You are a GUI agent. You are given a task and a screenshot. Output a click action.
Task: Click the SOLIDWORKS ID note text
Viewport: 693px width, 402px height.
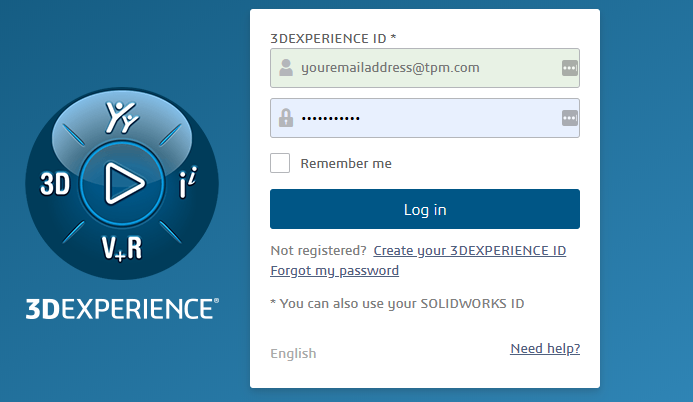[397, 303]
